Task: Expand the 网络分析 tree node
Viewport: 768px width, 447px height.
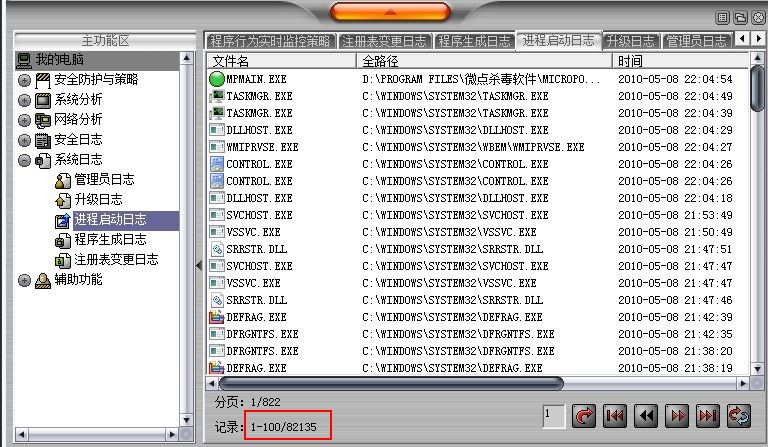Action: [x=24, y=120]
